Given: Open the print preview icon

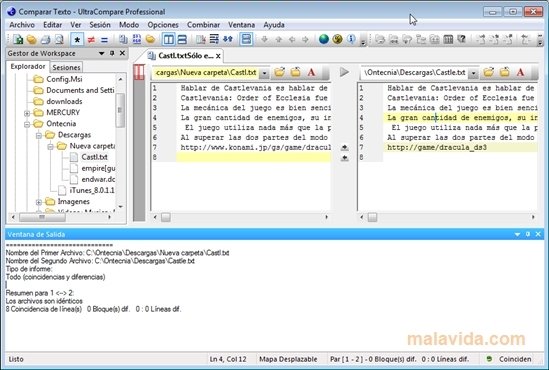Looking at the screenshot, I should click(59, 39).
